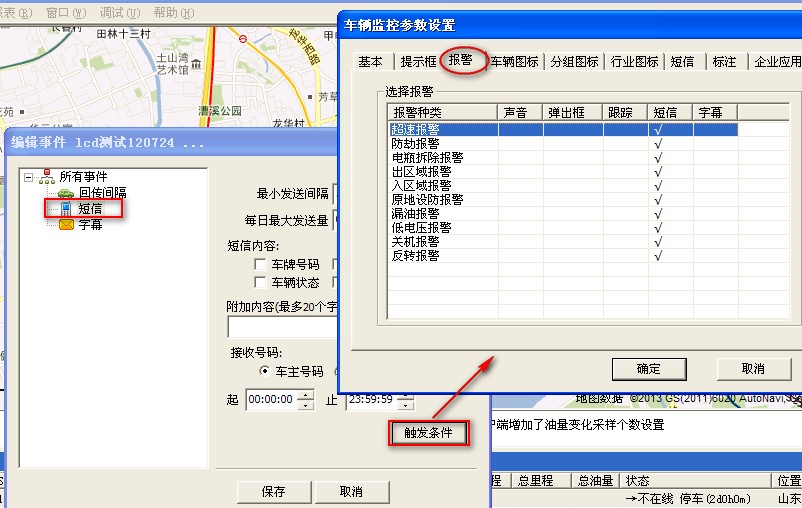Select the 短信 phone icon in tree
The image size is (802, 508).
pos(66,209)
